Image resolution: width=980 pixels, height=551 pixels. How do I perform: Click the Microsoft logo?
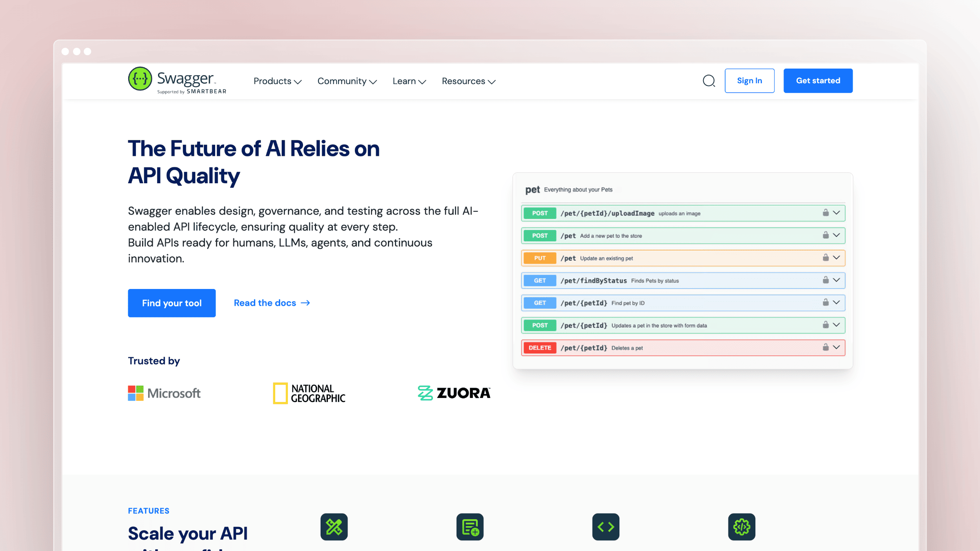point(164,393)
